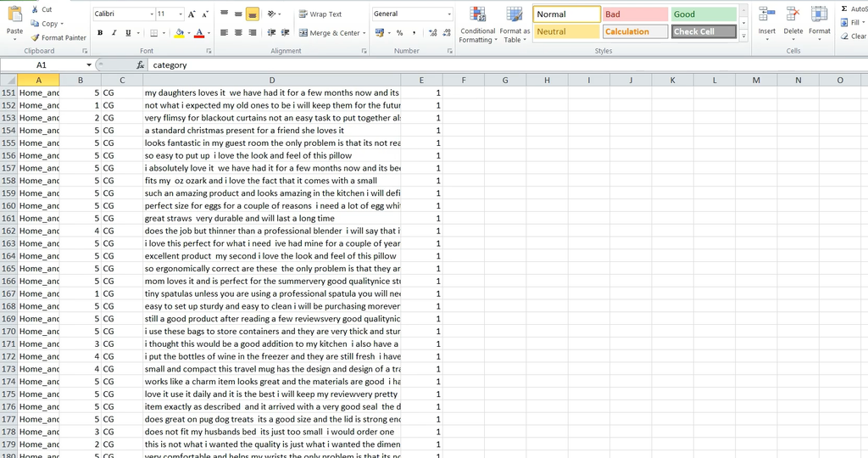The image size is (868, 458).
Task: Open Alignment dialog launcher
Action: click(364, 51)
